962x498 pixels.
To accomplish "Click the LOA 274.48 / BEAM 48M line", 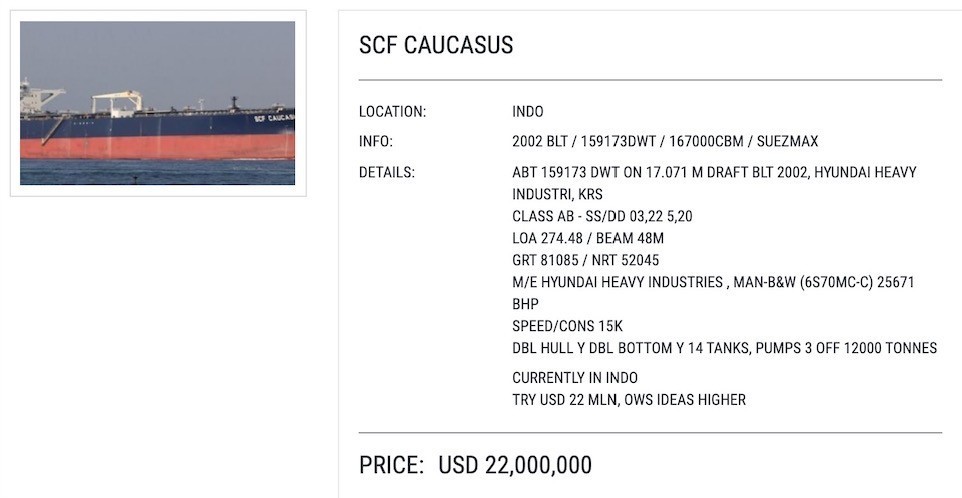I will pyautogui.click(x=588, y=238).
